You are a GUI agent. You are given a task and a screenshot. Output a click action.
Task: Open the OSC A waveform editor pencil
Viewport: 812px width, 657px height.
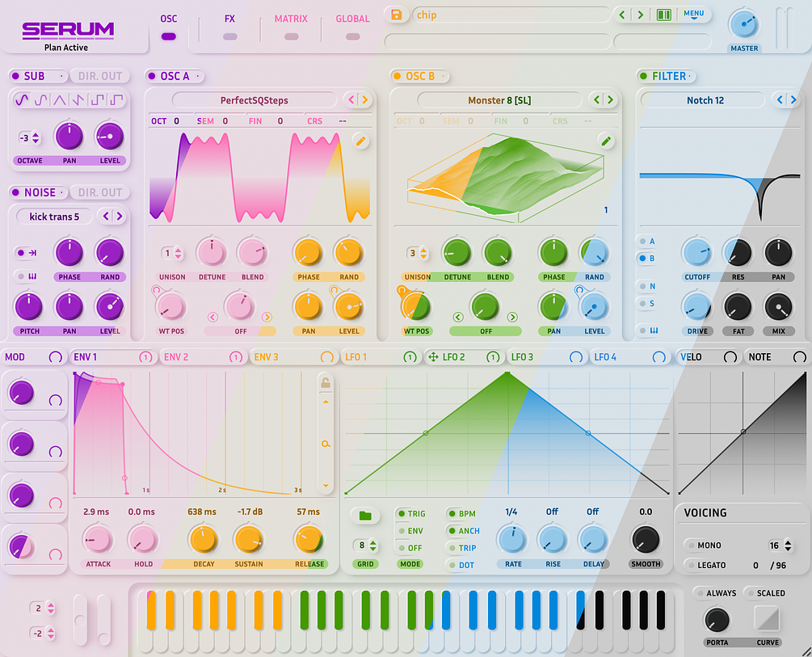(x=361, y=141)
